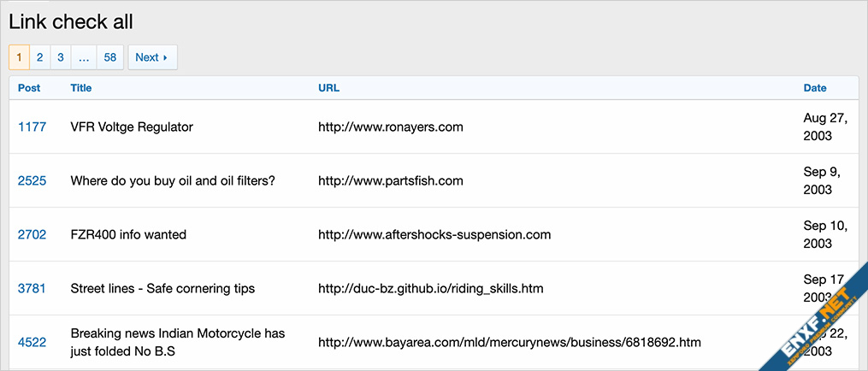This screenshot has width=868, height=371.
Task: Sort by Title column header
Action: pos(81,88)
